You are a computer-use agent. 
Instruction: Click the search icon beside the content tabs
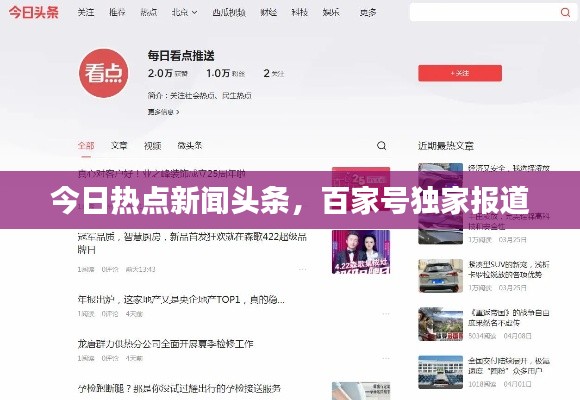(x=381, y=145)
